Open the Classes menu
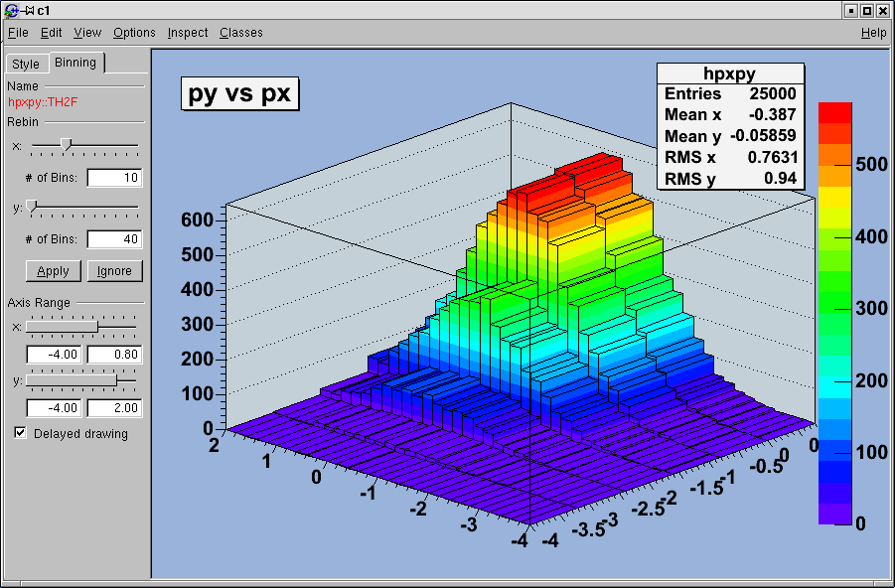This screenshot has width=895, height=588. pos(241,33)
